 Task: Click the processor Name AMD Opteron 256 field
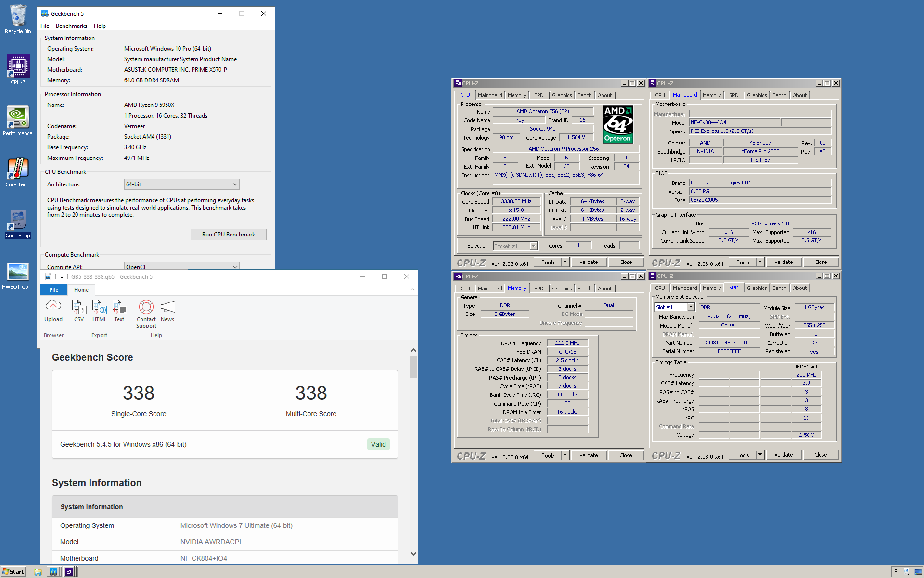coord(543,111)
